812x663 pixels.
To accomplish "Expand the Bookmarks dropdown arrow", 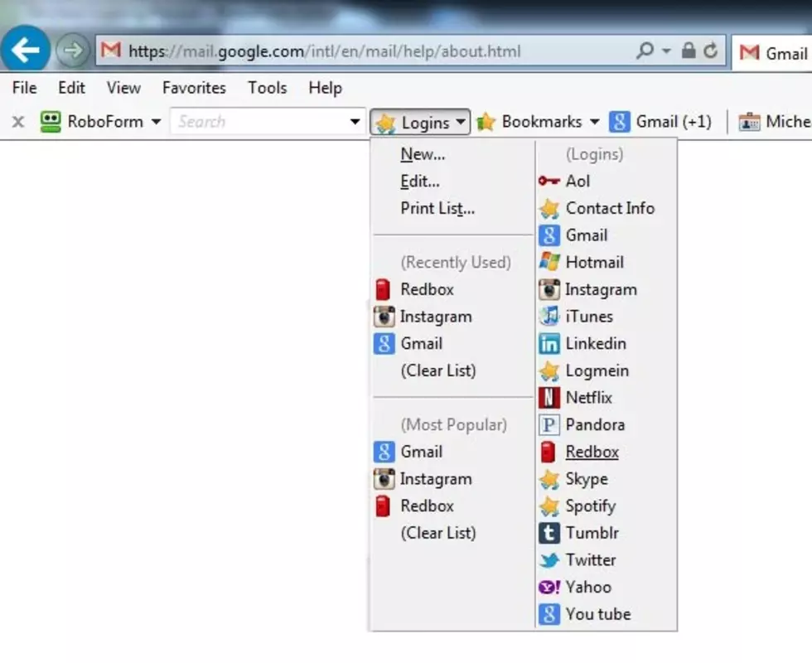I will coord(595,122).
